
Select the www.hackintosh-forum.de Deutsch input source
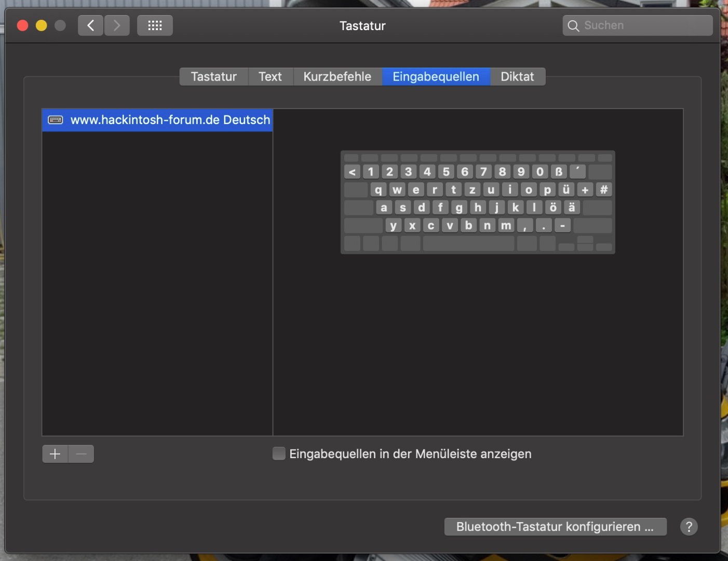click(x=157, y=120)
